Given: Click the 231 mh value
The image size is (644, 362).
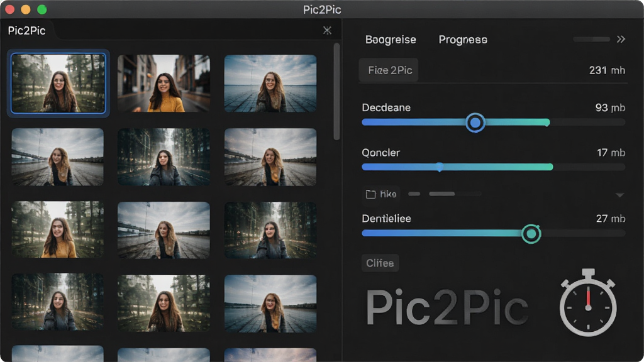Looking at the screenshot, I should pos(607,70).
